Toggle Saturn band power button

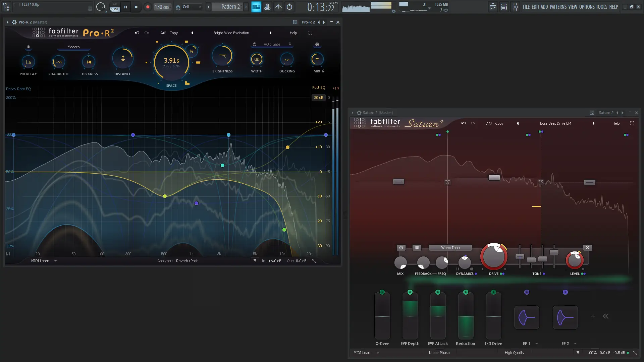401,248
